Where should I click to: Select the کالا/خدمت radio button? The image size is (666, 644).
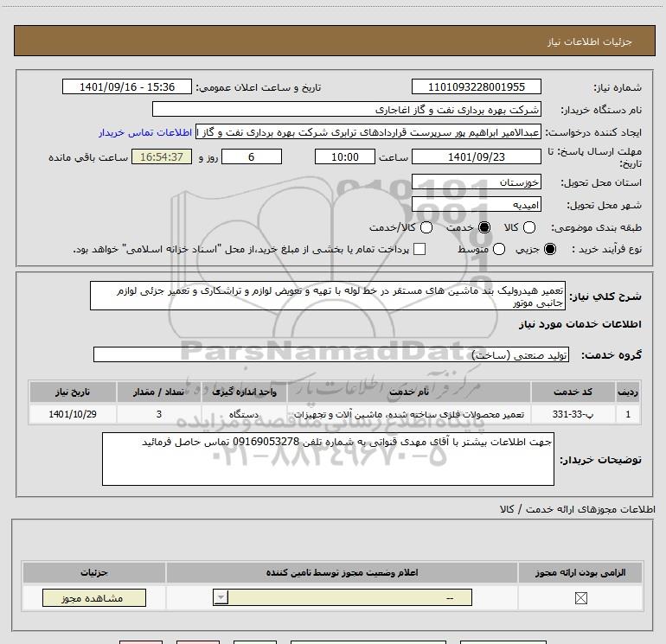[426, 227]
